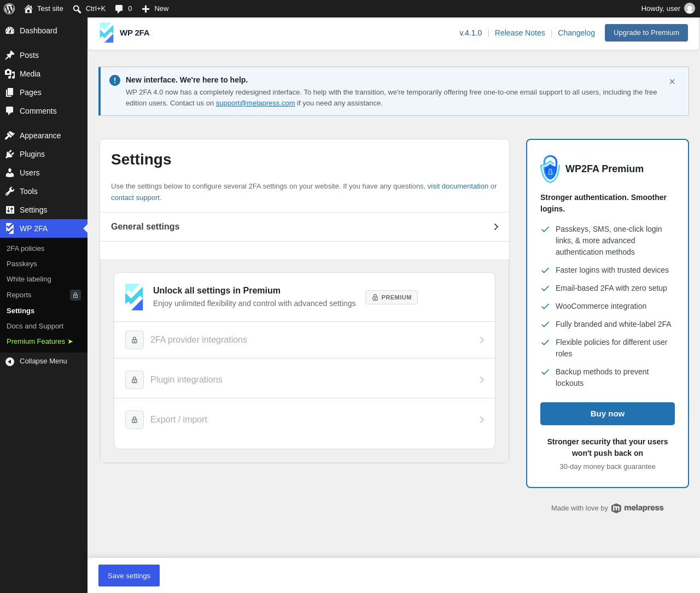Click the Dashboard gauge icon
This screenshot has height=593, width=700.
coord(10,31)
